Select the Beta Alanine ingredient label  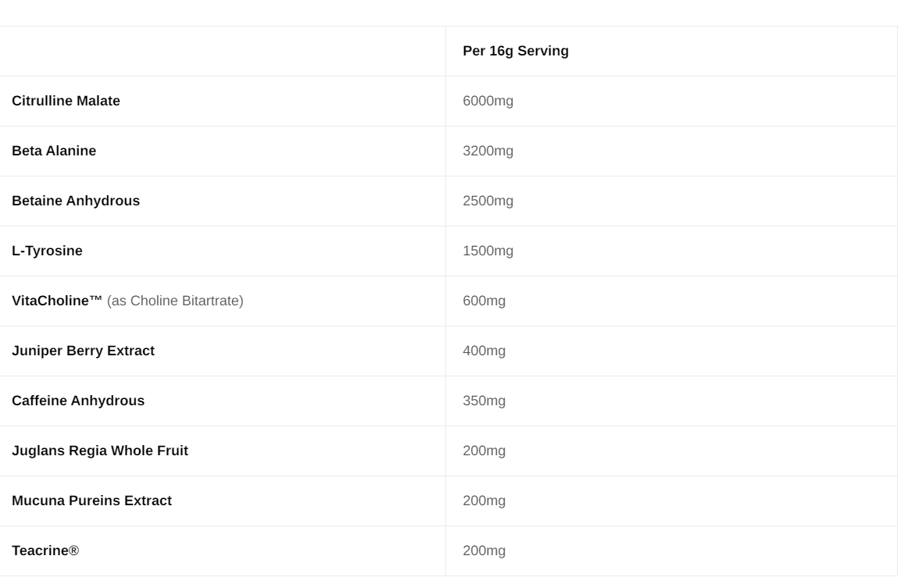click(54, 151)
